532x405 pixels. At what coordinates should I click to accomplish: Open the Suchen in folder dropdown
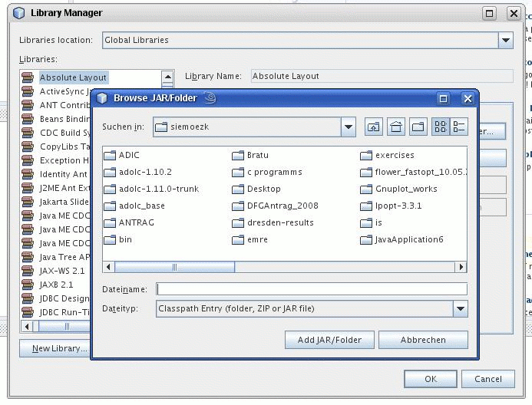[x=348, y=127]
